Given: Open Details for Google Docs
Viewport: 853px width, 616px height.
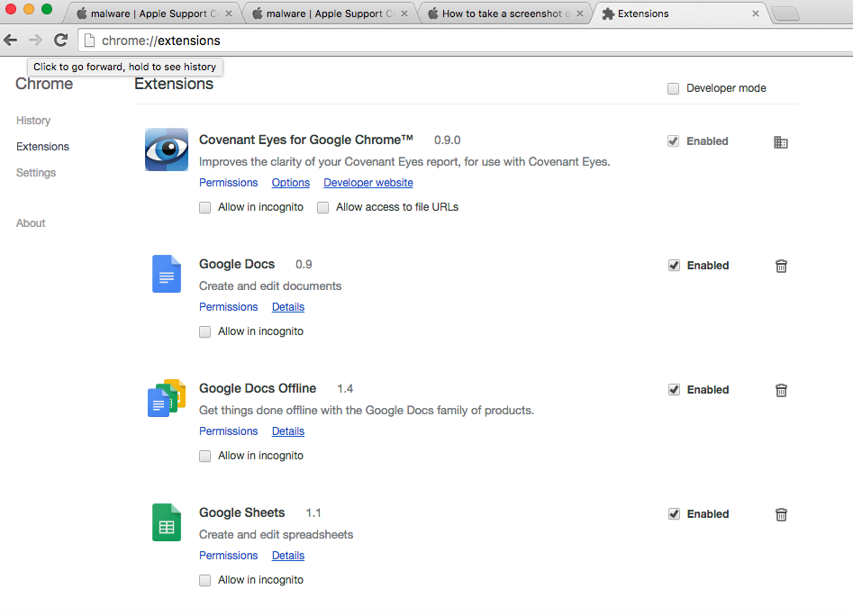Looking at the screenshot, I should tap(287, 307).
